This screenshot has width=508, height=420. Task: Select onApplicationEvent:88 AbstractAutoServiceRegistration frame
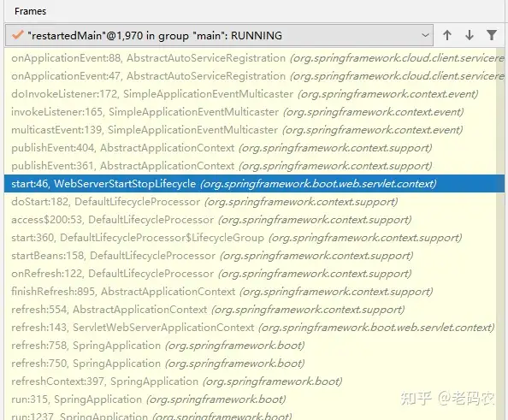(x=250, y=58)
